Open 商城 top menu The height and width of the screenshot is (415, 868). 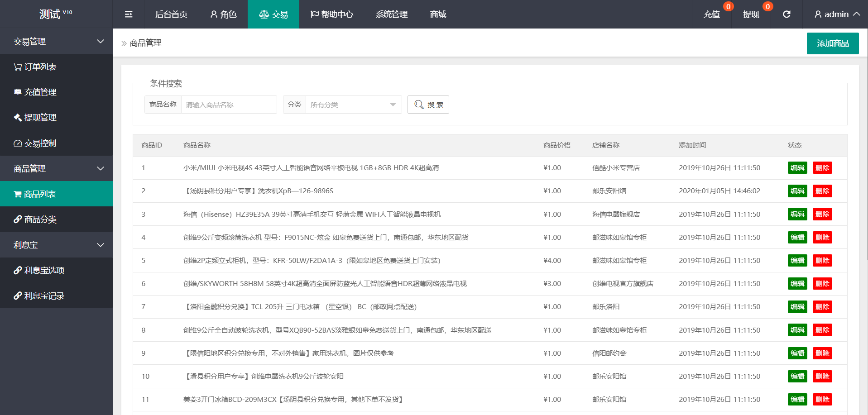coord(438,14)
